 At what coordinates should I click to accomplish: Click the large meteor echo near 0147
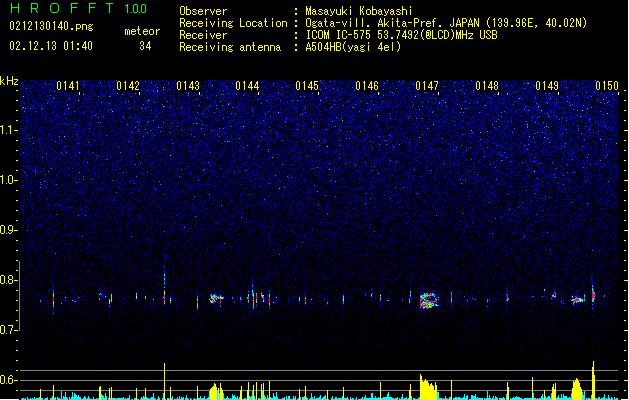click(x=429, y=301)
